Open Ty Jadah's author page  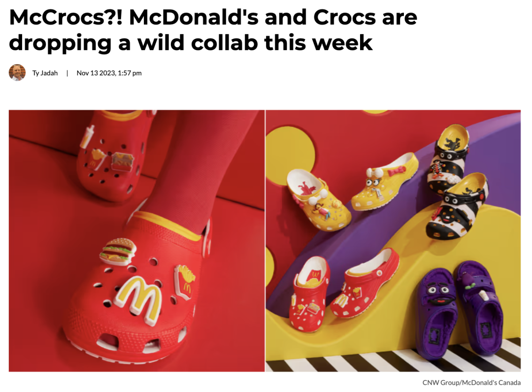45,73
